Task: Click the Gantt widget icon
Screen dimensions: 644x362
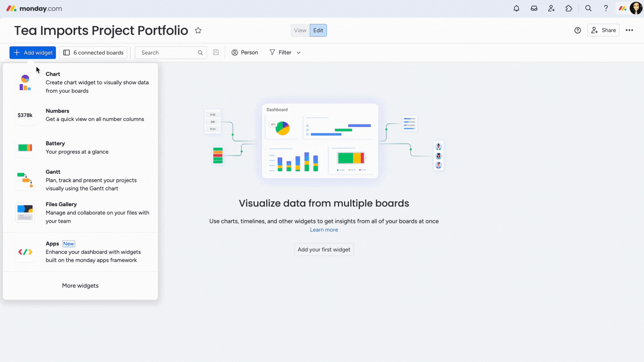Action: pos(25,180)
